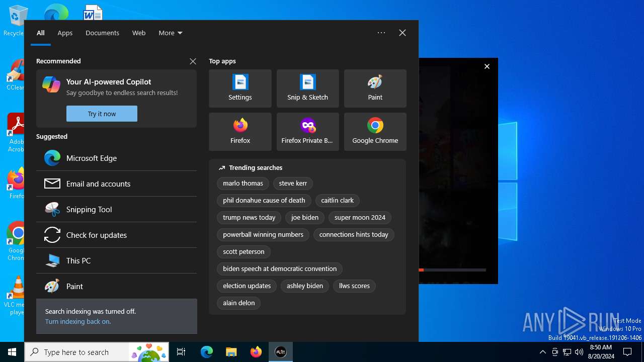Image resolution: width=644 pixels, height=362 pixels.
Task: Open File Explorer on taskbar
Action: pos(231,352)
